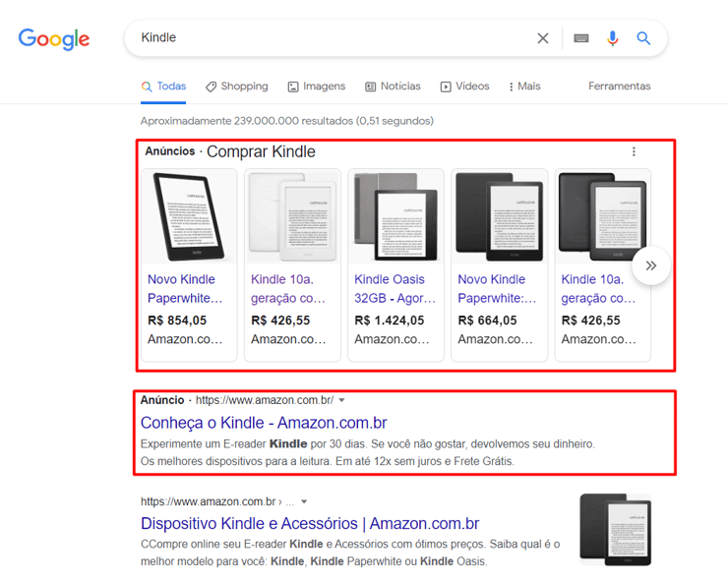Open the Notícias tab

393,87
